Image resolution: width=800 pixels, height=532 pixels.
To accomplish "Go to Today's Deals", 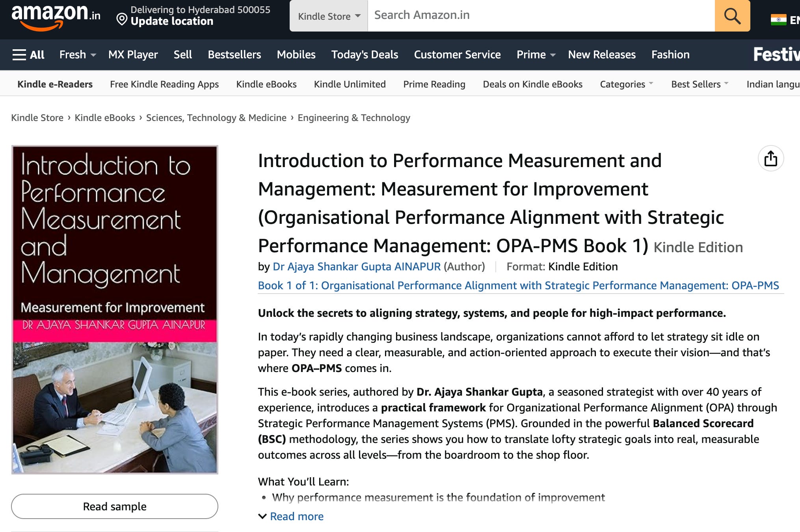I will [x=365, y=54].
